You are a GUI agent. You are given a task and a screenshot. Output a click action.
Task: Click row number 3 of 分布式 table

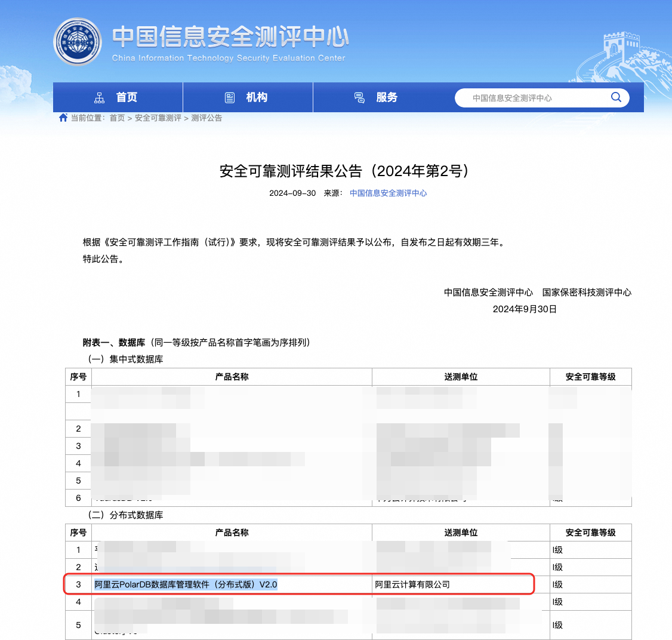[78, 584]
